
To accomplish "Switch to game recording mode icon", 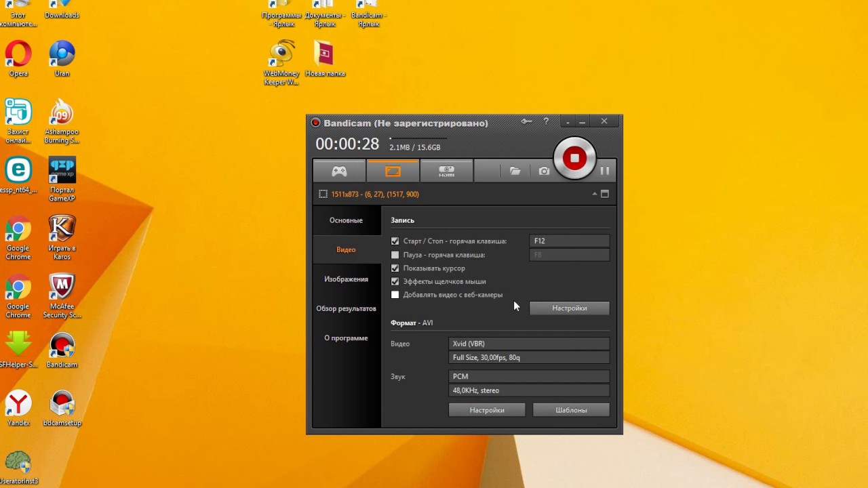I will tap(339, 171).
